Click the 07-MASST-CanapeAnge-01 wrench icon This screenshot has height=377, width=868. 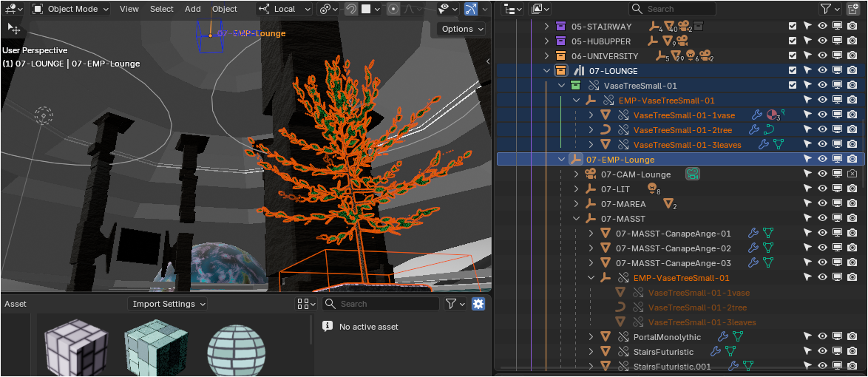753,234
